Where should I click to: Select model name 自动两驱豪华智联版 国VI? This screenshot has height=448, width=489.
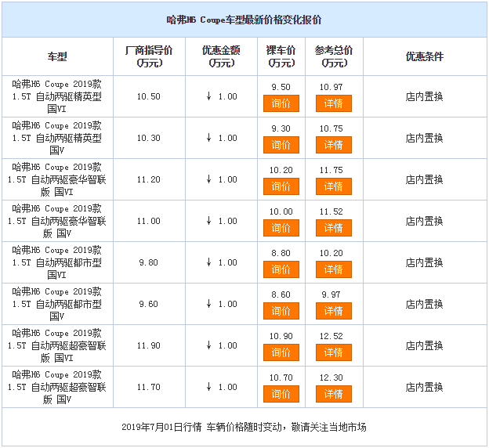pos(57,179)
